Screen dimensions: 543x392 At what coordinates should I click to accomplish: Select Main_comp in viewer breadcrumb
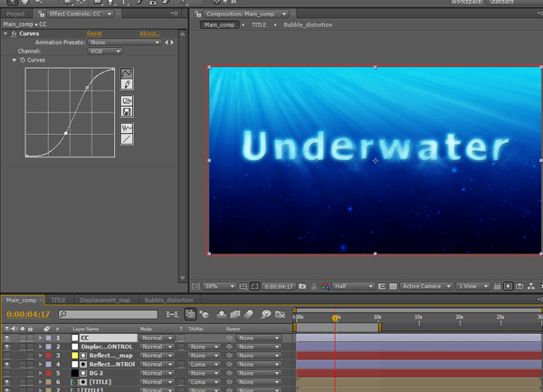point(219,25)
